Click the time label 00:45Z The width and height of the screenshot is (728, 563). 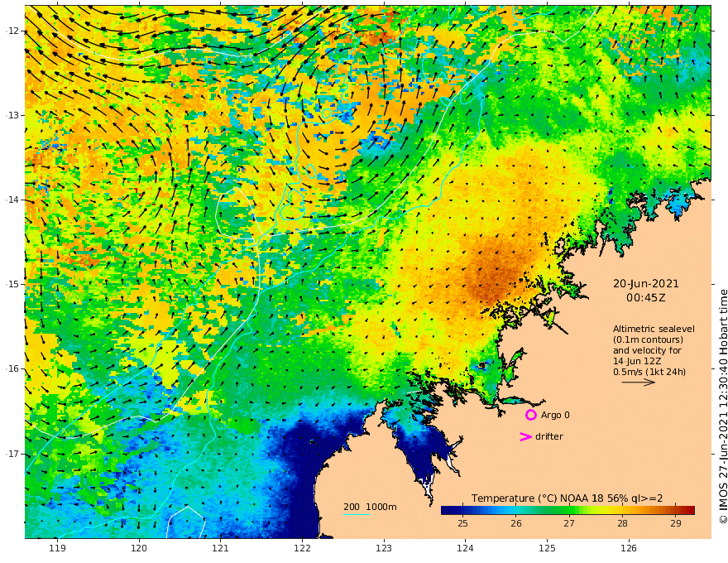click(x=646, y=298)
